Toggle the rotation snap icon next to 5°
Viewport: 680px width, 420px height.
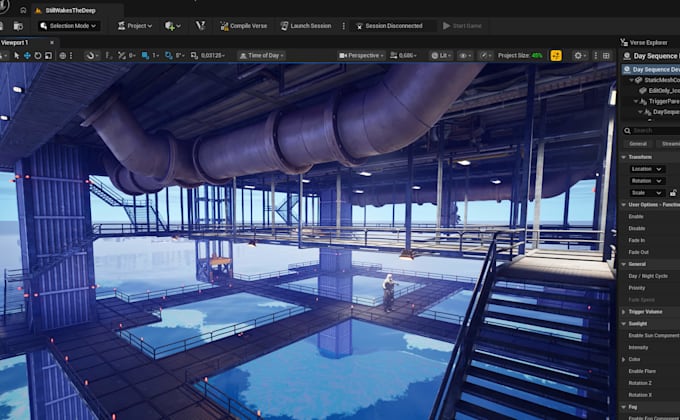169,56
